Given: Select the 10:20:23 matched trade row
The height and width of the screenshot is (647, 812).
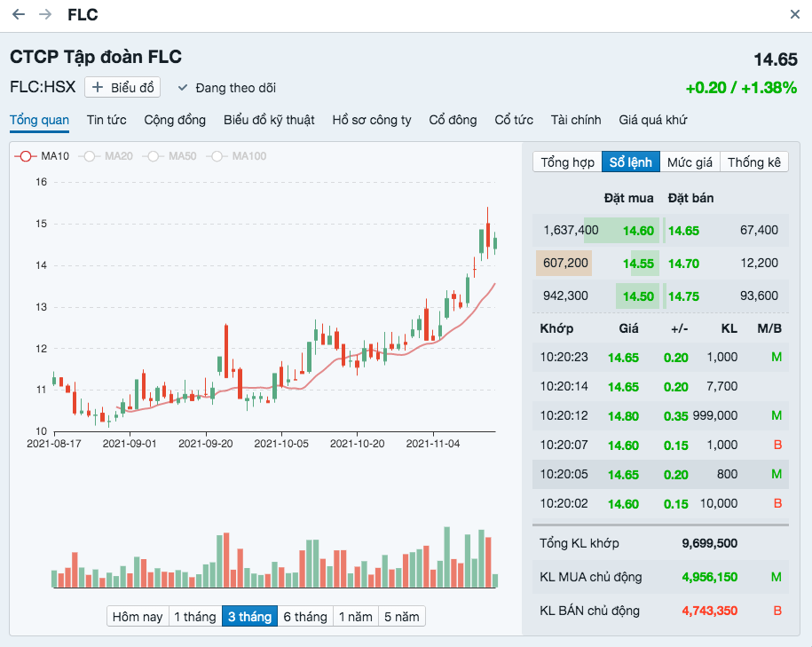Looking at the screenshot, I should (660, 357).
